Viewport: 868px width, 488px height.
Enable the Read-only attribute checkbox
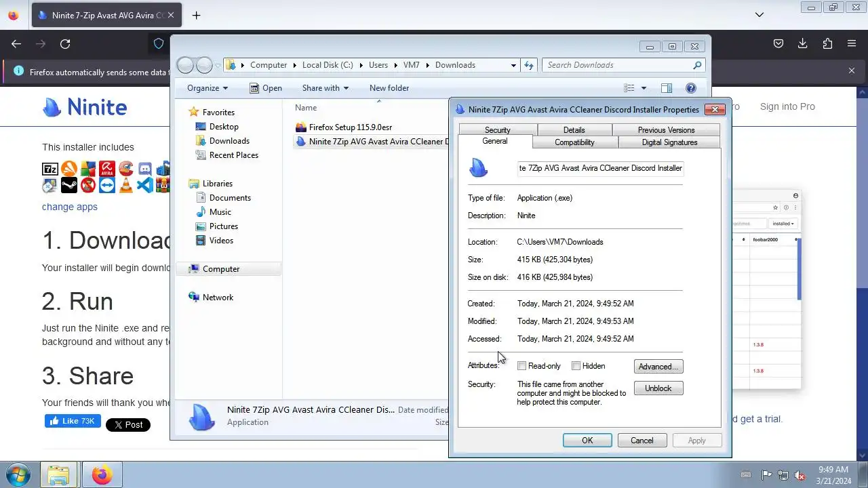click(521, 366)
